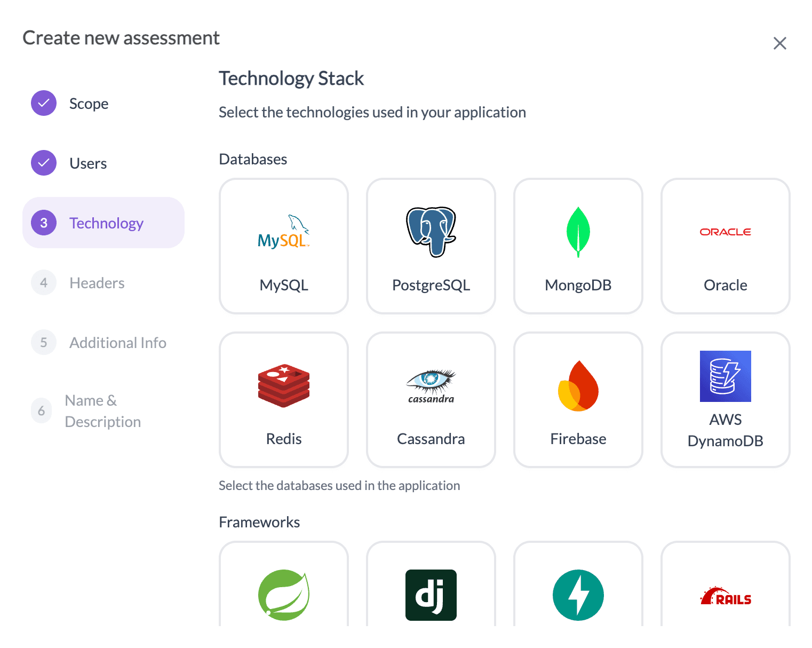Jump to the Headers step
Viewport: 812px width, 648px height.
(97, 283)
